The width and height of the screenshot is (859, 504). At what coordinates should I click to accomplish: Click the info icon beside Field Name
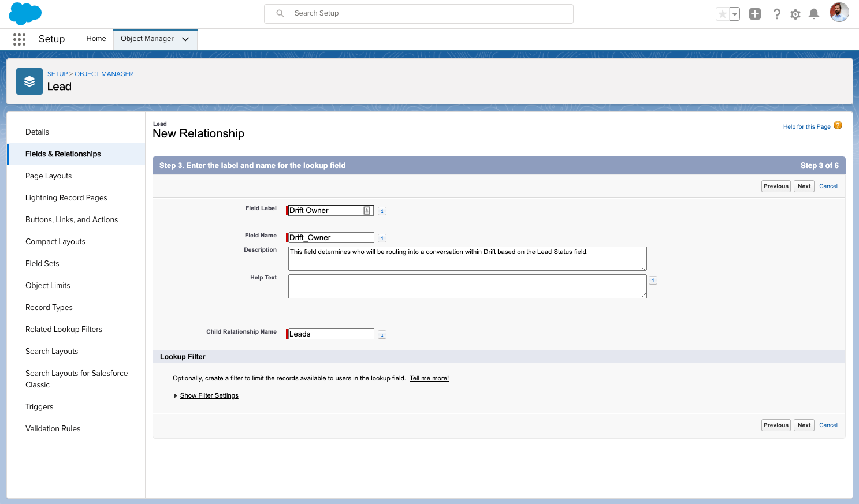382,238
